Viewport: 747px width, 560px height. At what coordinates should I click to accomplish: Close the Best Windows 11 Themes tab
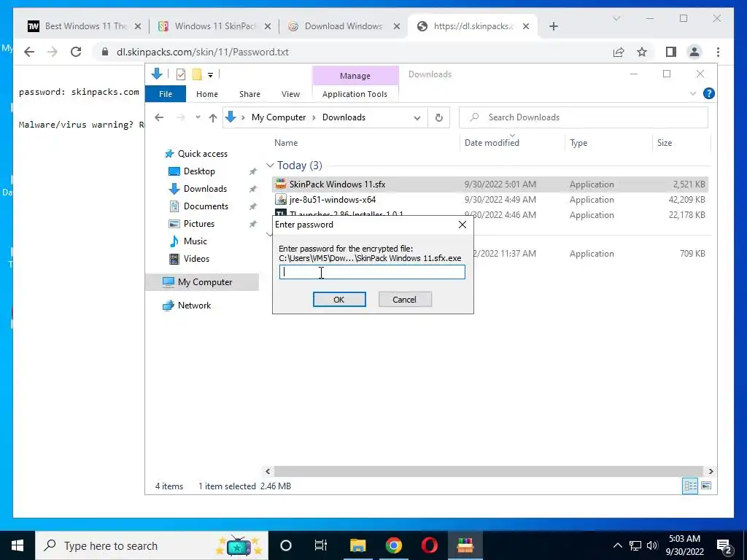(138, 26)
